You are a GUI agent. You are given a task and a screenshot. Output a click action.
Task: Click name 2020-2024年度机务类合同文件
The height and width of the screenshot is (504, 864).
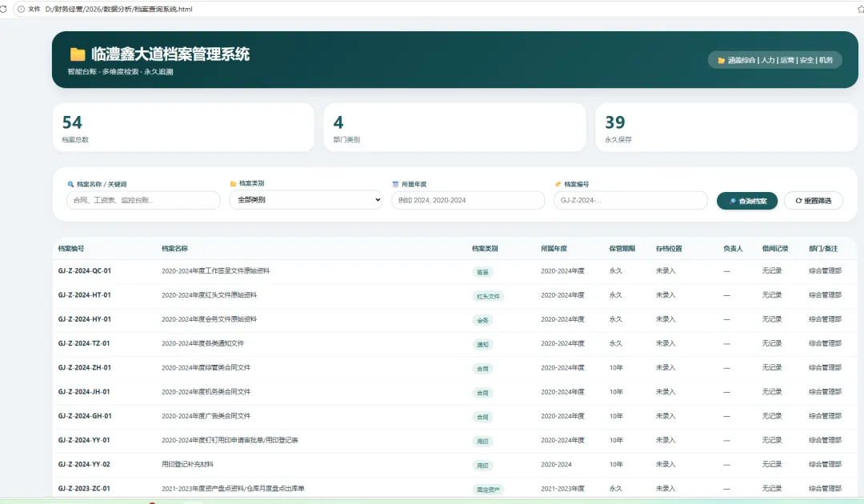point(206,392)
